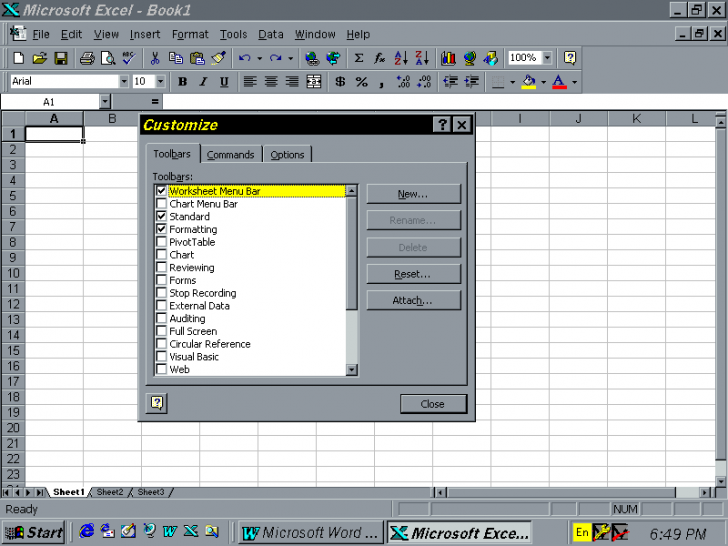Viewport: 728px width, 546px height.
Task: Apply the yellow Fill Color swatch
Action: click(529, 82)
